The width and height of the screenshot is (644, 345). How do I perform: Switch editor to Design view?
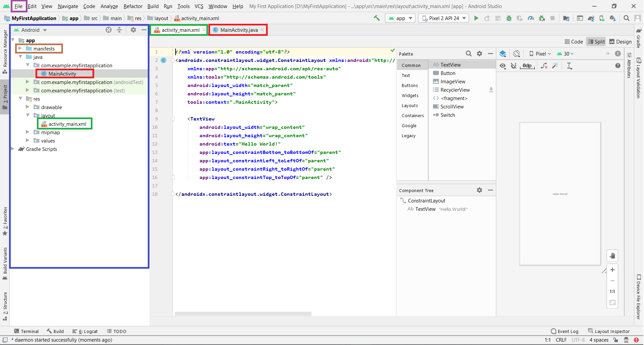pyautogui.click(x=620, y=41)
